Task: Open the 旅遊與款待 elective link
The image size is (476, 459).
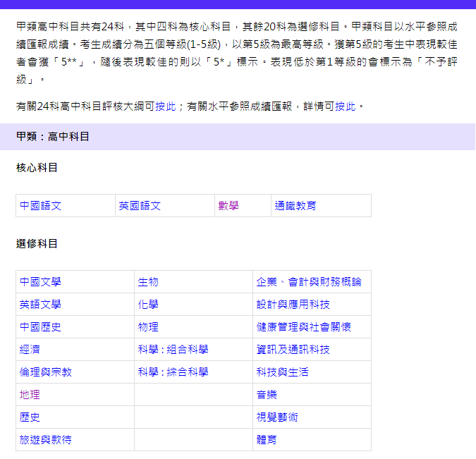Action: (x=46, y=439)
